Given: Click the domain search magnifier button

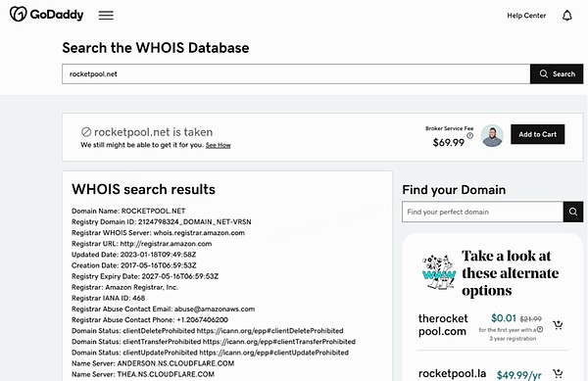Looking at the screenshot, I should click(x=573, y=212).
